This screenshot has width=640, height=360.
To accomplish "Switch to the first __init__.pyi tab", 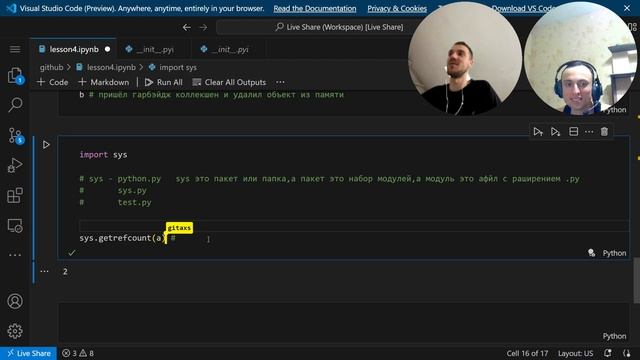I will click(154, 49).
